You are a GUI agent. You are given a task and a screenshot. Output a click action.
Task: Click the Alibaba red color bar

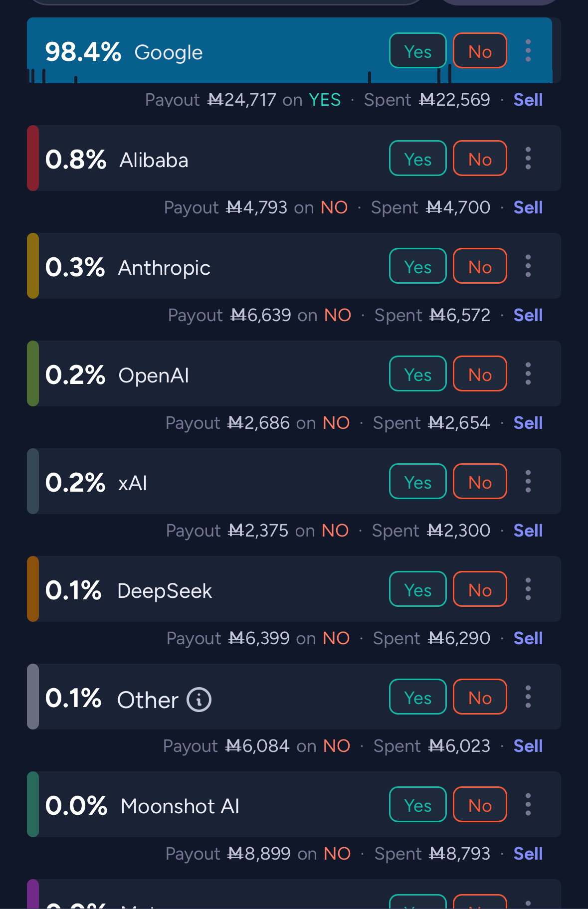click(x=33, y=159)
